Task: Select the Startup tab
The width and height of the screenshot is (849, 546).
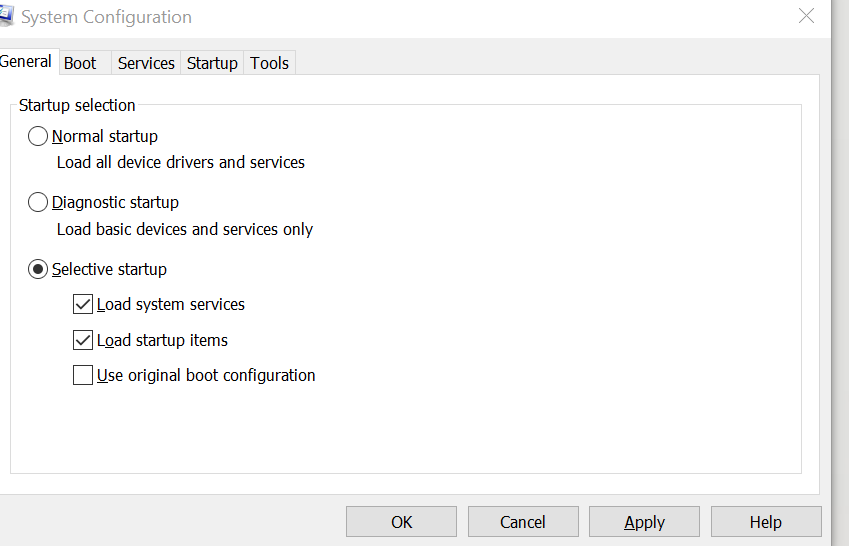Action: [212, 63]
